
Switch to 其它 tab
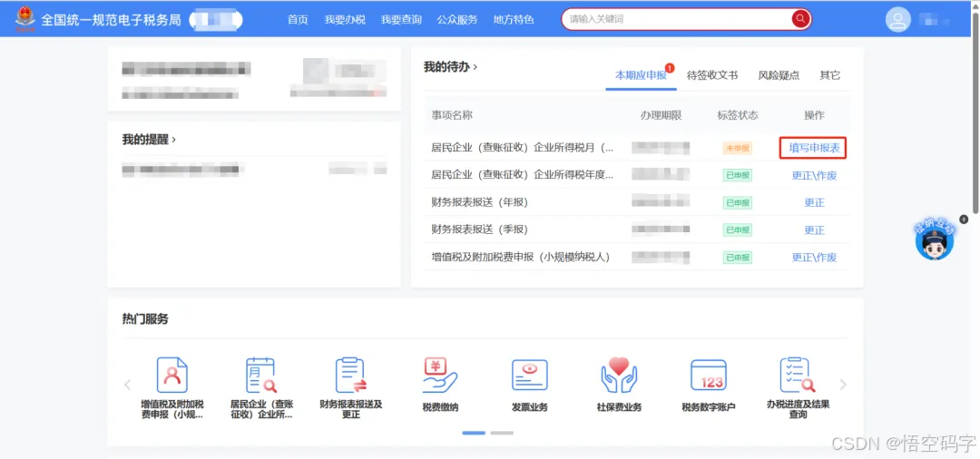pyautogui.click(x=830, y=75)
